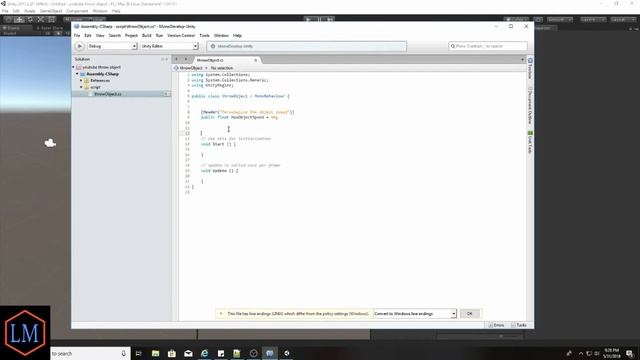Open the Document Outline side panel
This screenshot has width=640, height=360.
[530, 105]
